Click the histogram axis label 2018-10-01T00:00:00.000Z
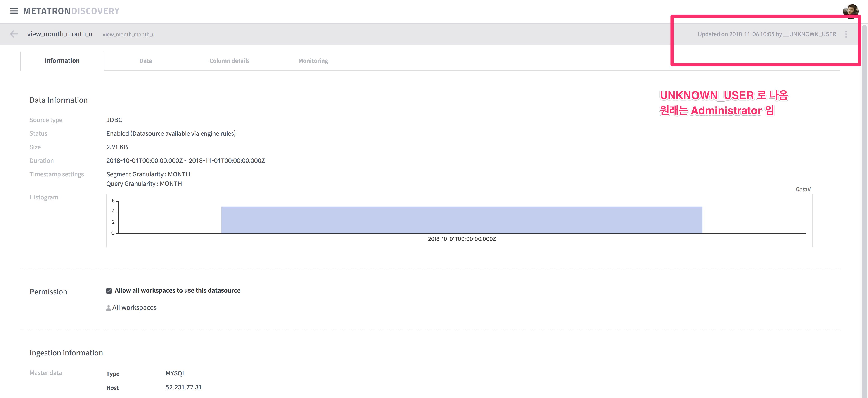 coord(462,239)
